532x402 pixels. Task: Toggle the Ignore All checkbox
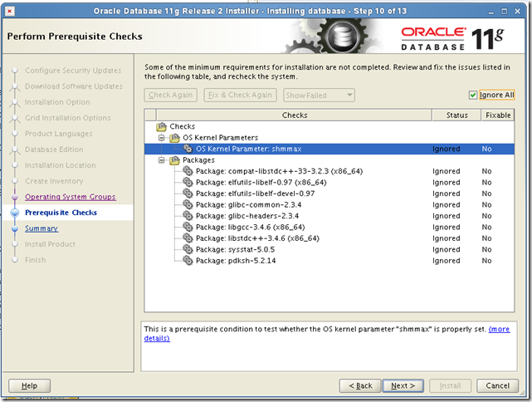(x=473, y=95)
